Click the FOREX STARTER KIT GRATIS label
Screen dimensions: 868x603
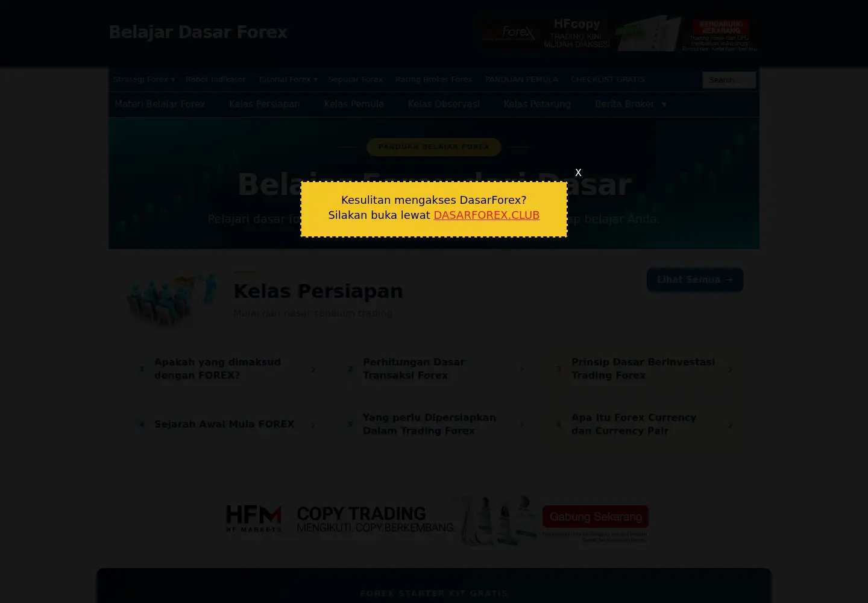point(434,593)
